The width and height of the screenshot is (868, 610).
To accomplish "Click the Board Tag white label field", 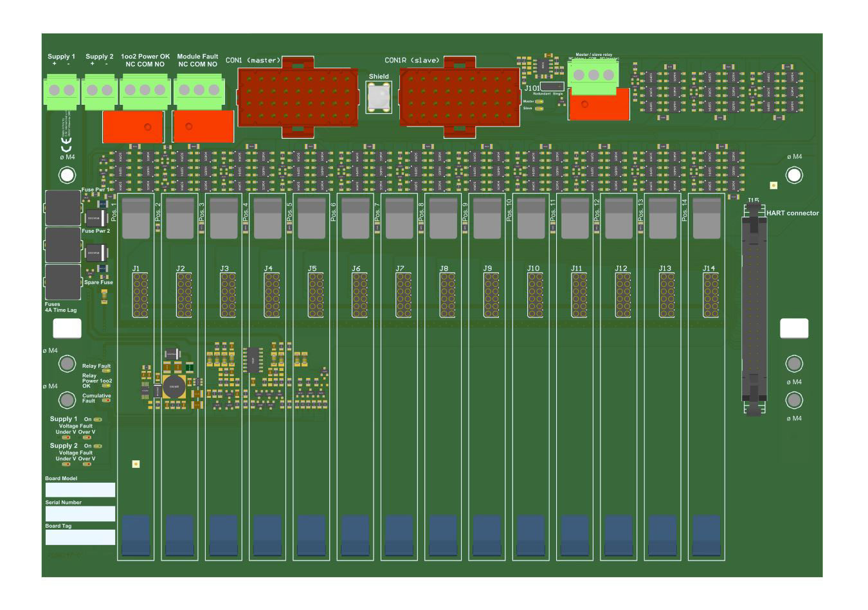I will click(x=80, y=537).
